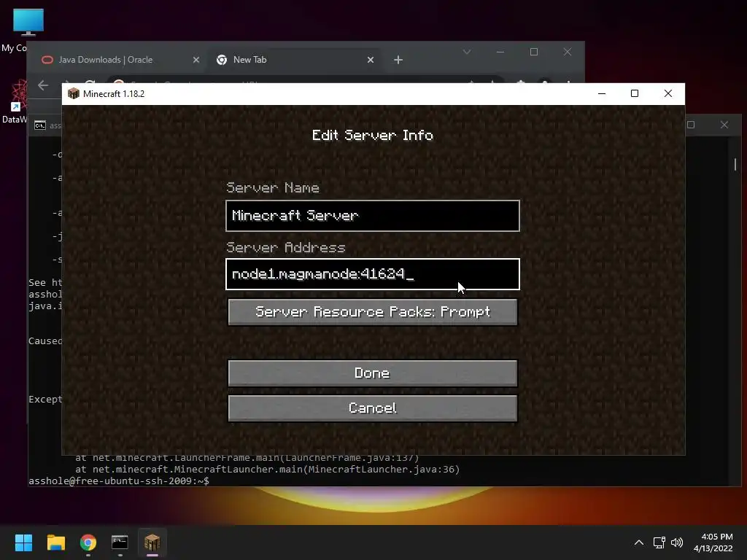Close the Java Downloads Oracle tab
Viewport: 747px width, 560px height.
click(196, 60)
